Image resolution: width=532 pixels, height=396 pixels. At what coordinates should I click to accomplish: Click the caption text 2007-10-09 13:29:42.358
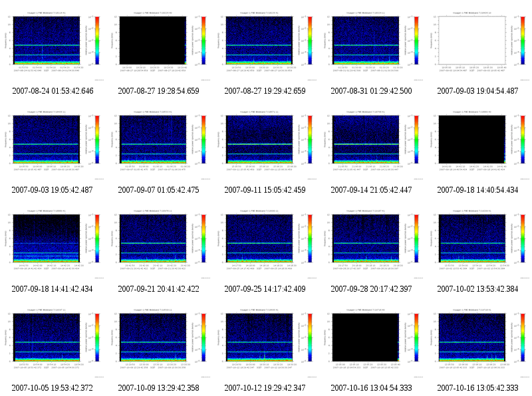tap(158, 388)
